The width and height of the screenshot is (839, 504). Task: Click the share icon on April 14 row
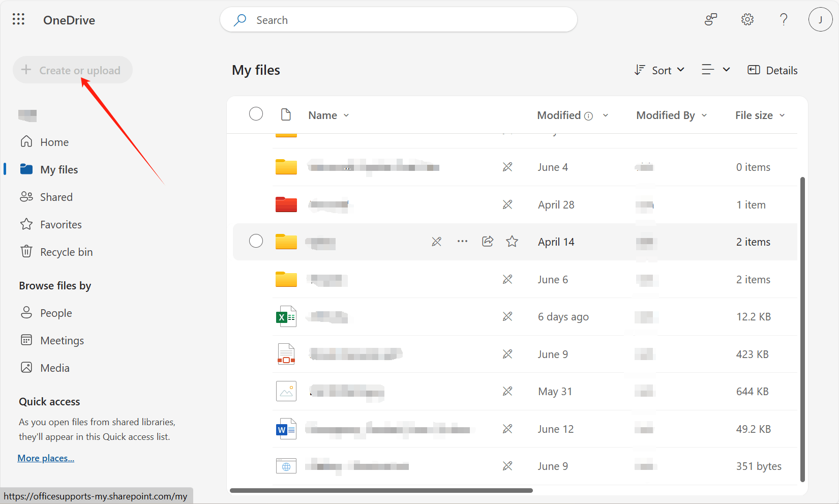488,242
